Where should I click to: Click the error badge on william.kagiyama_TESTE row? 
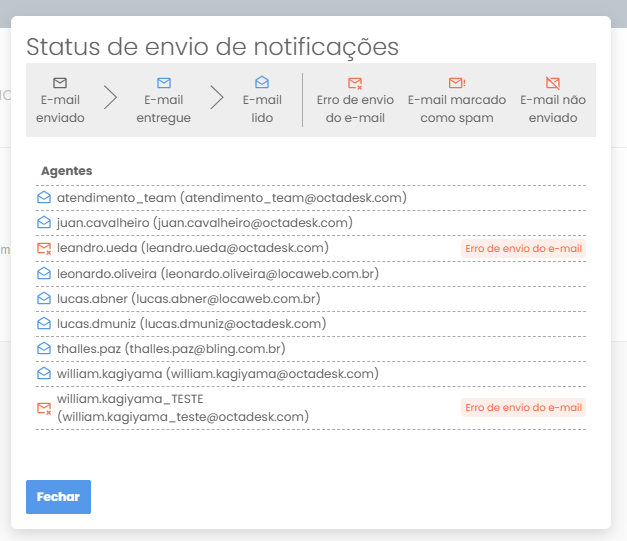[523, 407]
